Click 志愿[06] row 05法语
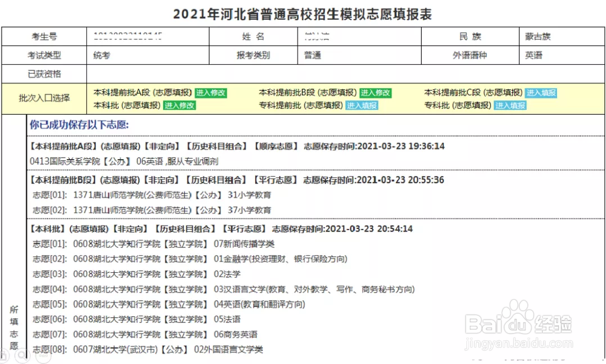This screenshot has width=606, height=364. 136,319
